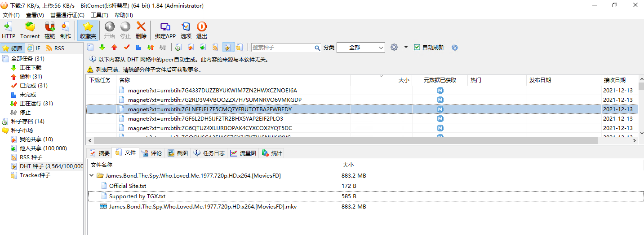Click the 停止 stop toolbar button
This screenshot has width=644, height=235.
125,30
